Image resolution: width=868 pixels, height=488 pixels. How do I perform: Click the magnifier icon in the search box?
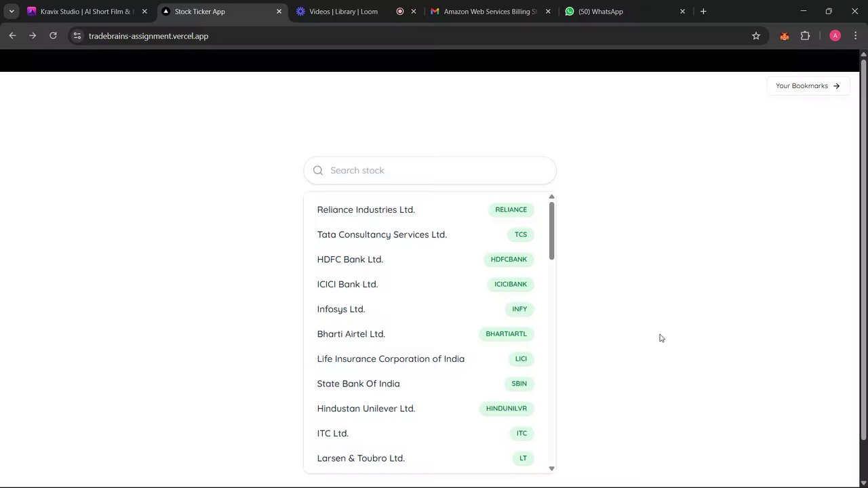(x=318, y=170)
